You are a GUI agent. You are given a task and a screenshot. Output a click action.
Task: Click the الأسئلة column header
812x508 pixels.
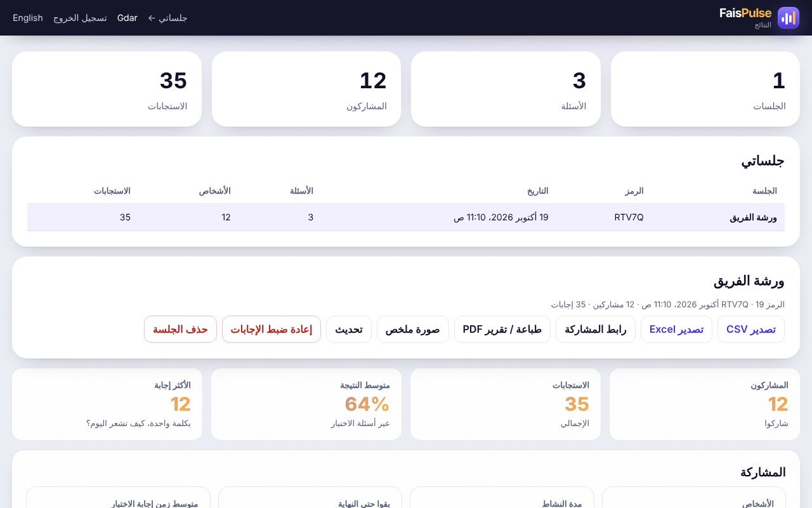pyautogui.click(x=301, y=190)
